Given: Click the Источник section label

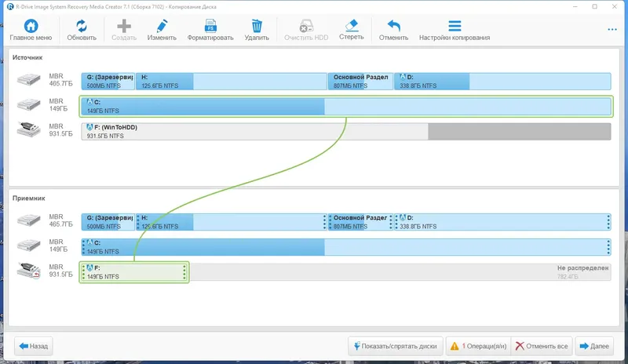Looking at the screenshot, I should (x=27, y=57).
